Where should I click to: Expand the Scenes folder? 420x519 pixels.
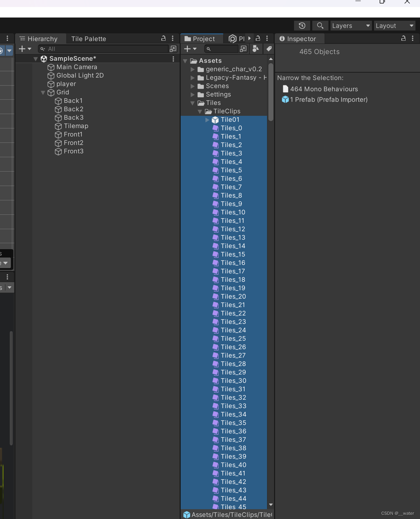pyautogui.click(x=192, y=86)
